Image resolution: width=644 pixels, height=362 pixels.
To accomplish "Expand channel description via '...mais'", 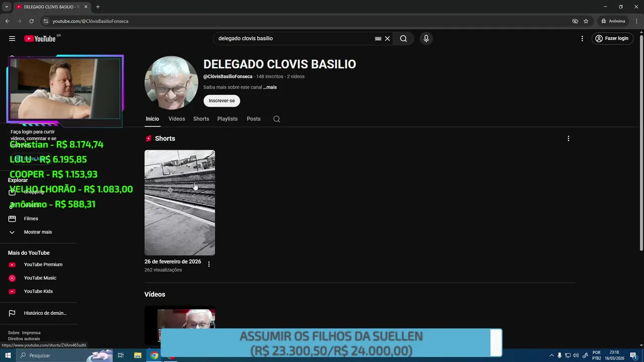I will (x=270, y=87).
